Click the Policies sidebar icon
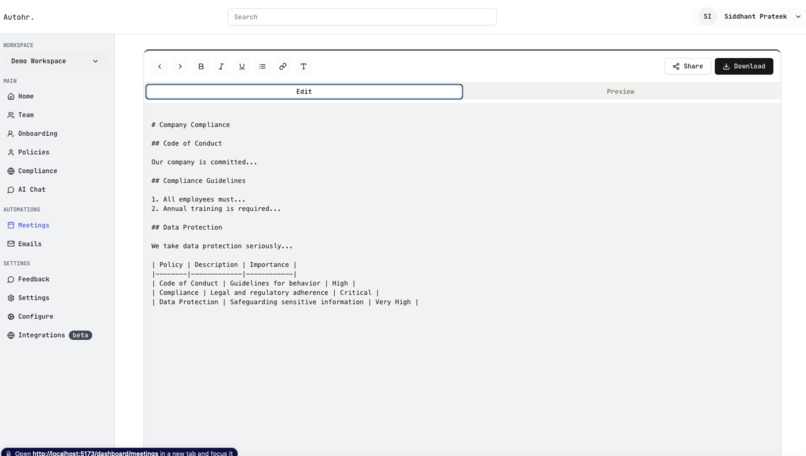 point(11,152)
